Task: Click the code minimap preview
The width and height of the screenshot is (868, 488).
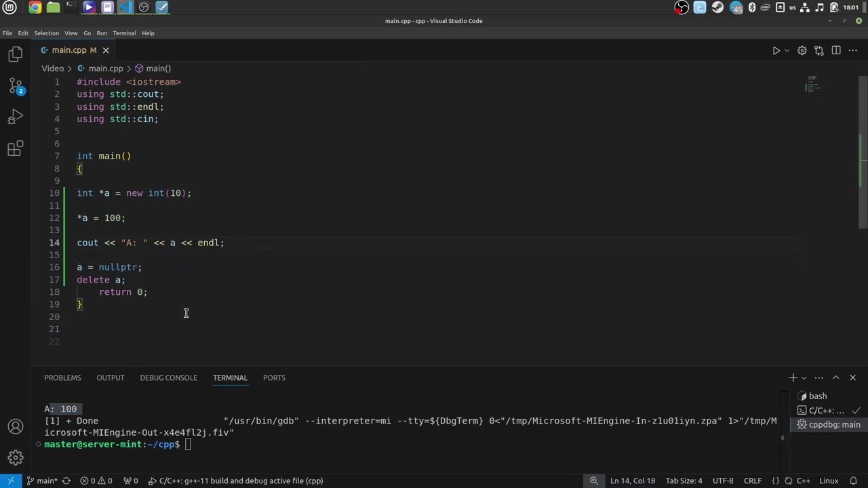Action: [x=813, y=85]
